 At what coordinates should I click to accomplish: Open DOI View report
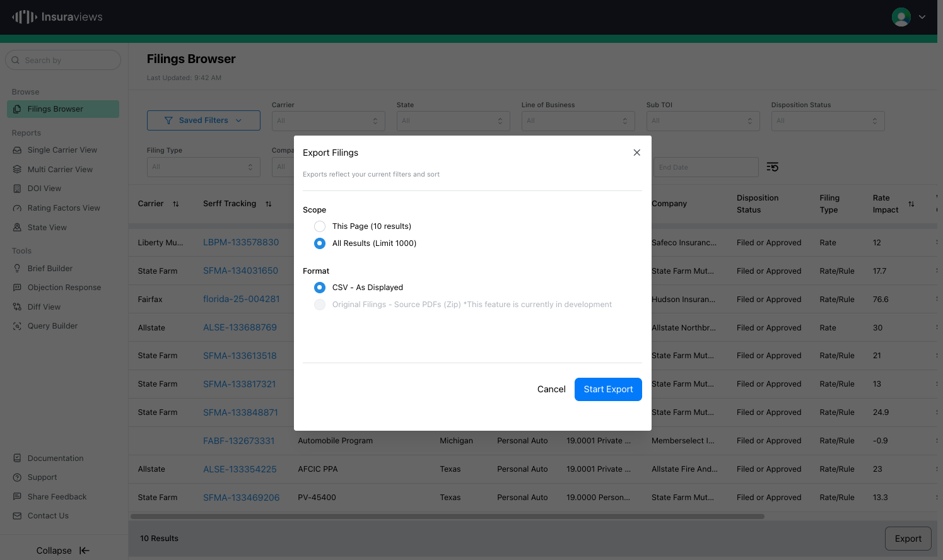pyautogui.click(x=44, y=189)
